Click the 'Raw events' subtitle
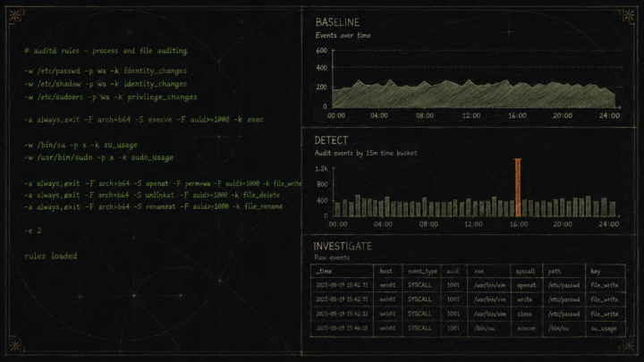Viewport: 644px width, 362px height. point(332,257)
